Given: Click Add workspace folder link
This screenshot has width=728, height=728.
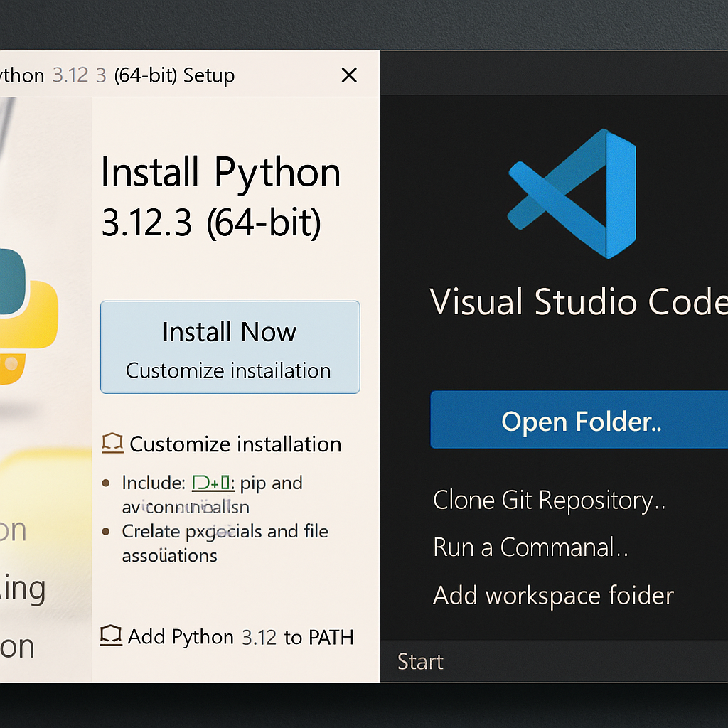Looking at the screenshot, I should [553, 595].
